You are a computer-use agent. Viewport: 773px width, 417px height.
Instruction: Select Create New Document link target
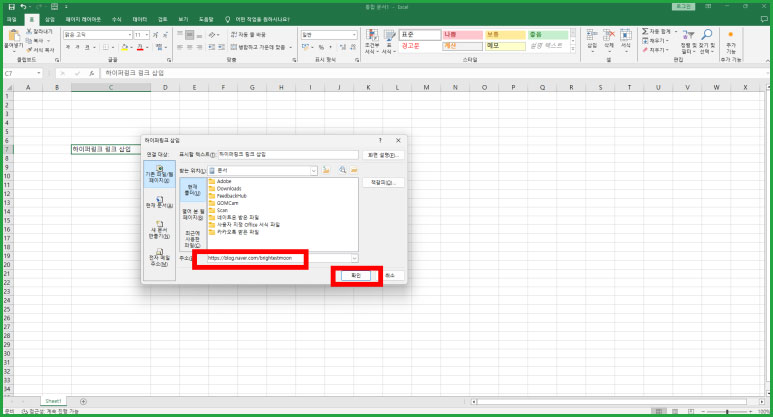click(159, 230)
